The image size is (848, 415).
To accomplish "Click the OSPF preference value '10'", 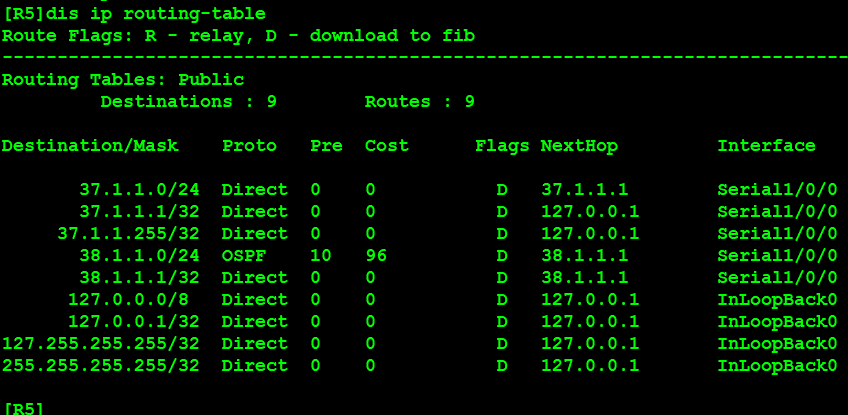I will [321, 255].
